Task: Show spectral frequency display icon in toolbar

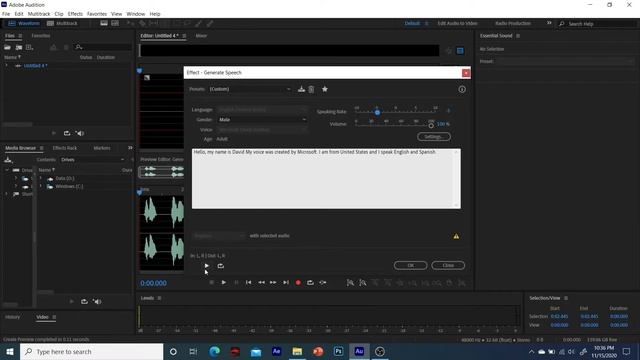Action: pos(104,23)
